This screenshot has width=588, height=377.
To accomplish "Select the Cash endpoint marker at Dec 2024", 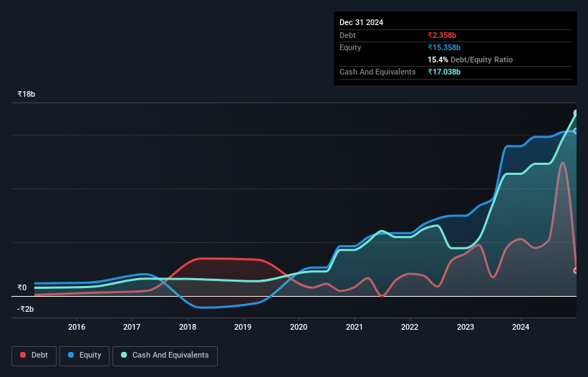I will click(x=576, y=113).
